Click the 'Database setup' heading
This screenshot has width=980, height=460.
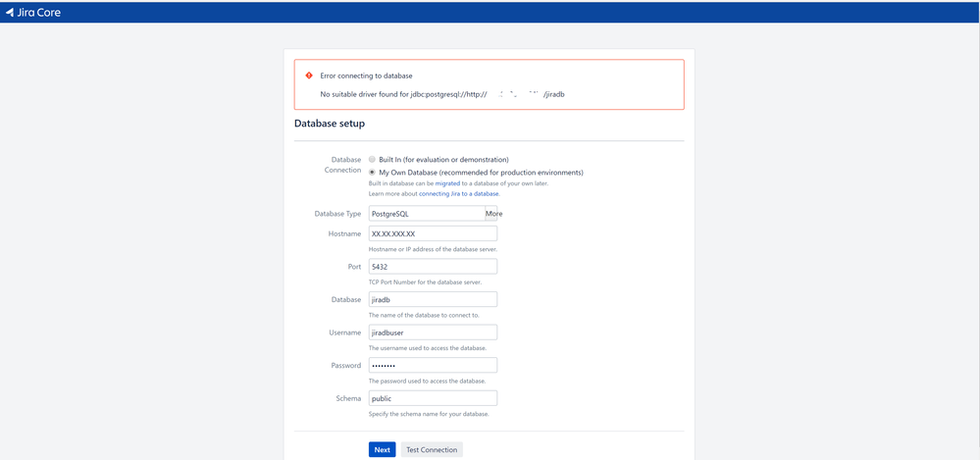click(x=330, y=124)
